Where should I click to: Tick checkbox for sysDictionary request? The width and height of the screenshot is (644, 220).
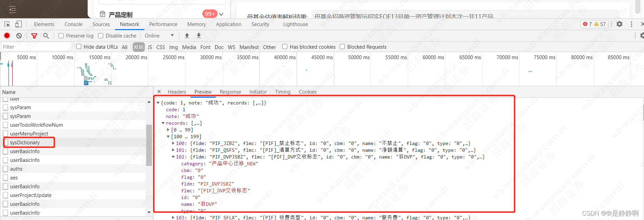point(5,143)
